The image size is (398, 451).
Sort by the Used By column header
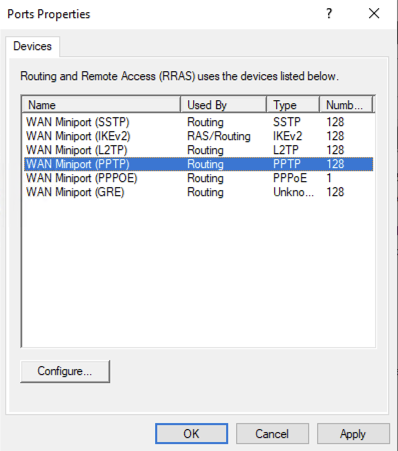pos(223,105)
